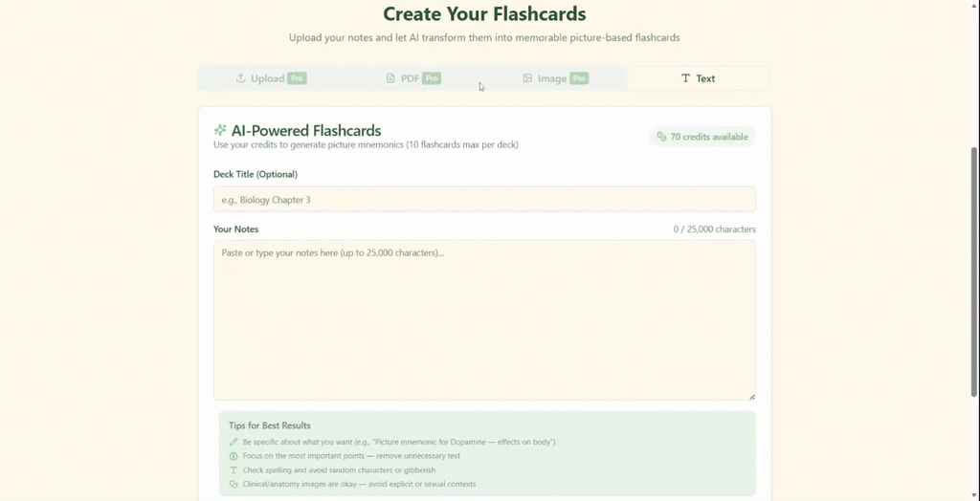The height and width of the screenshot is (501, 980).
Task: Click the notes textarea resize handle
Action: tap(751, 396)
